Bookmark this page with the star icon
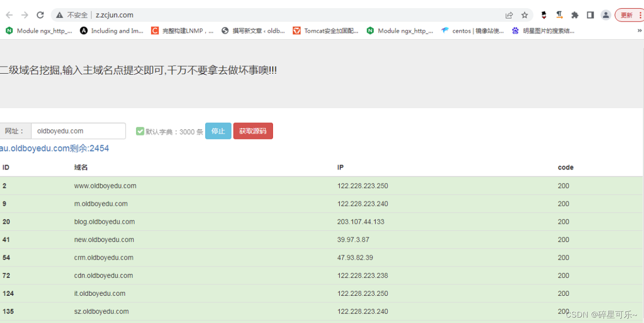 525,15
